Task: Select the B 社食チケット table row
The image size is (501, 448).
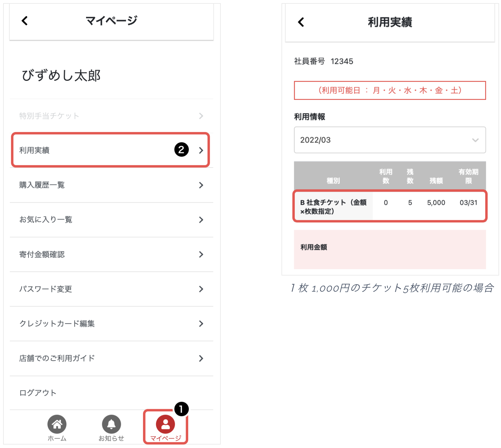Action: coord(390,206)
